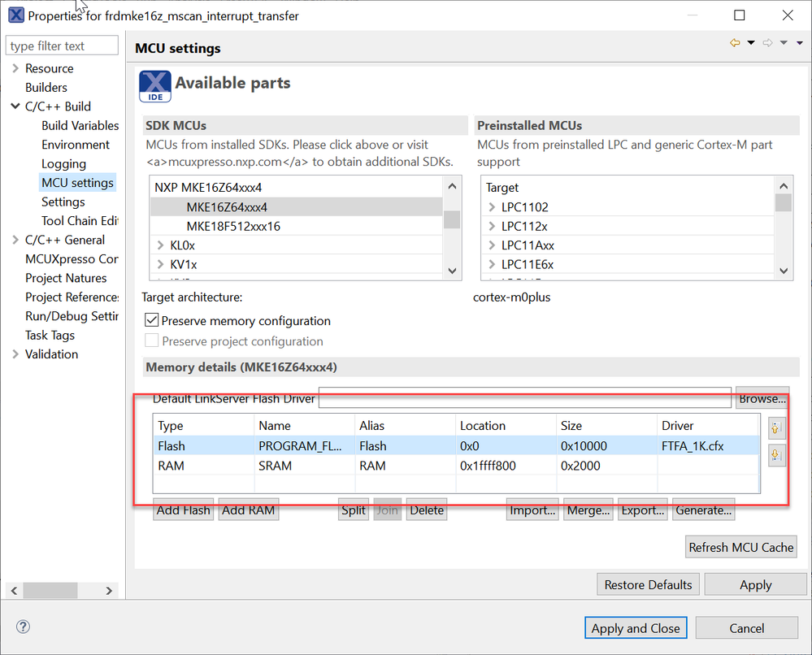The image size is (812, 655).
Task: Expand the LPC11E6x preinstalled target
Action: tap(492, 265)
